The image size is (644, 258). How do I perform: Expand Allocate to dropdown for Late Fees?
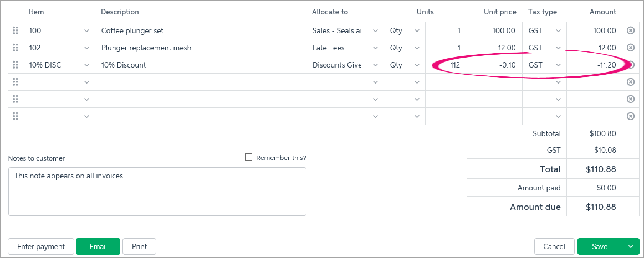375,48
